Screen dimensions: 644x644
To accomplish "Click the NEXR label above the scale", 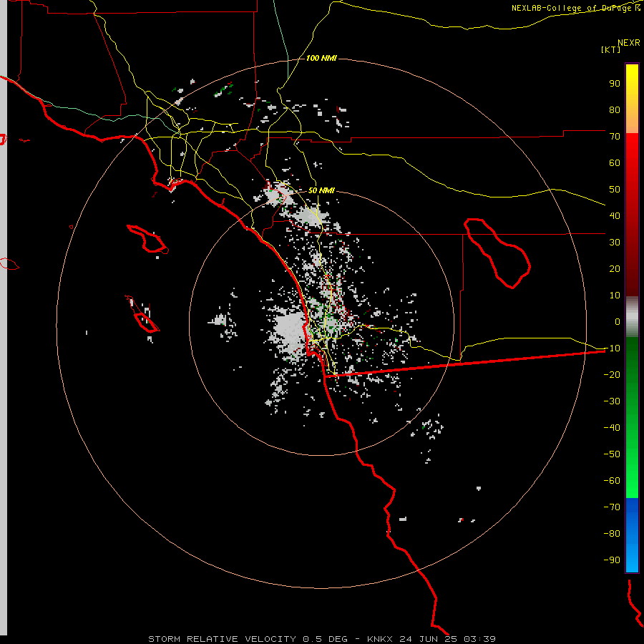I will pos(628,43).
